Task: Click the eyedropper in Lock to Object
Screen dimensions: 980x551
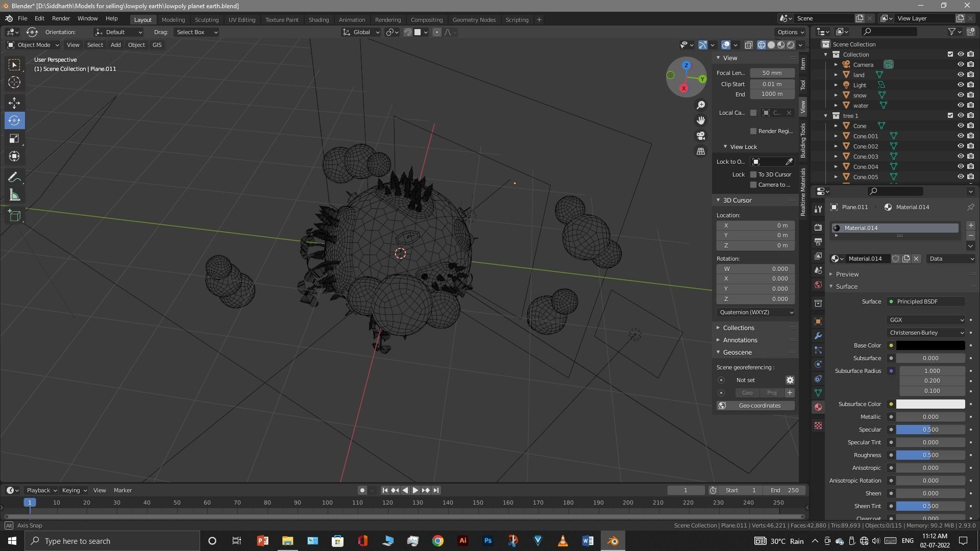Action: click(x=789, y=162)
